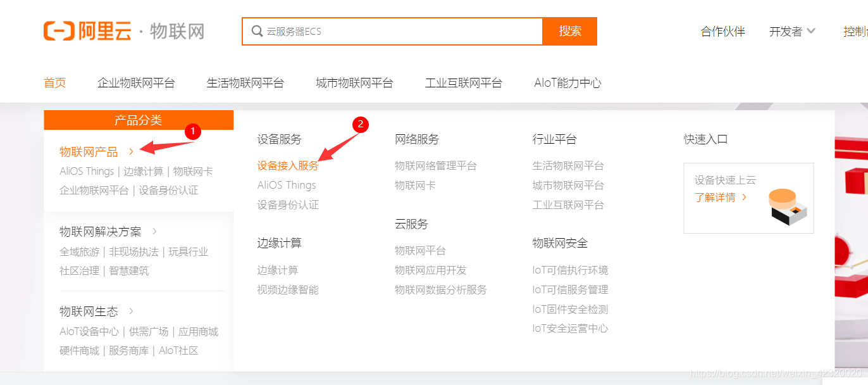Open the IoT安全运营中心 link

(570, 328)
